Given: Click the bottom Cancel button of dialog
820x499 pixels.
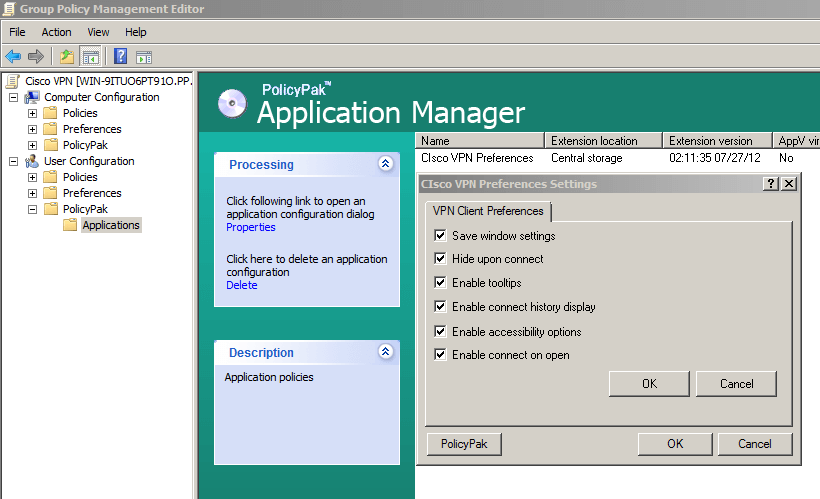Looking at the screenshot, I should 755,444.
